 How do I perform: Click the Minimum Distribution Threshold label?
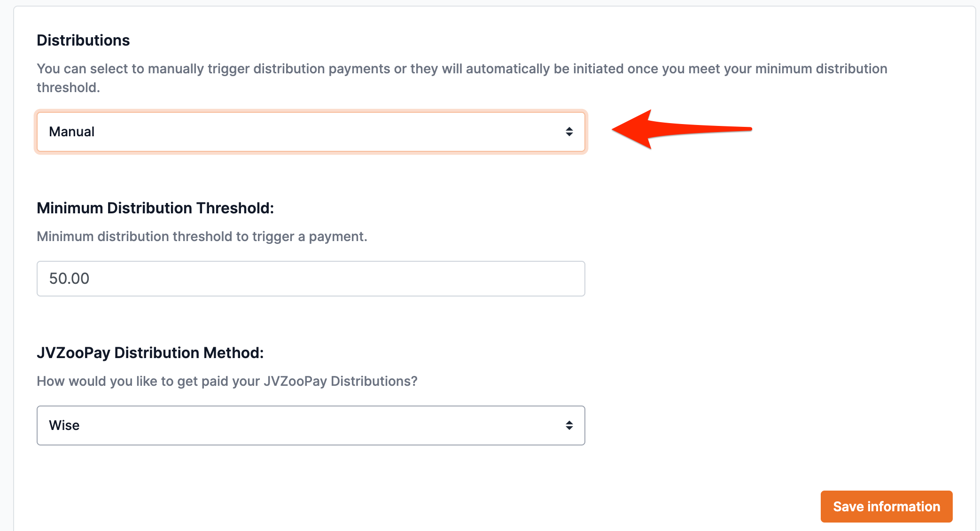coord(155,208)
